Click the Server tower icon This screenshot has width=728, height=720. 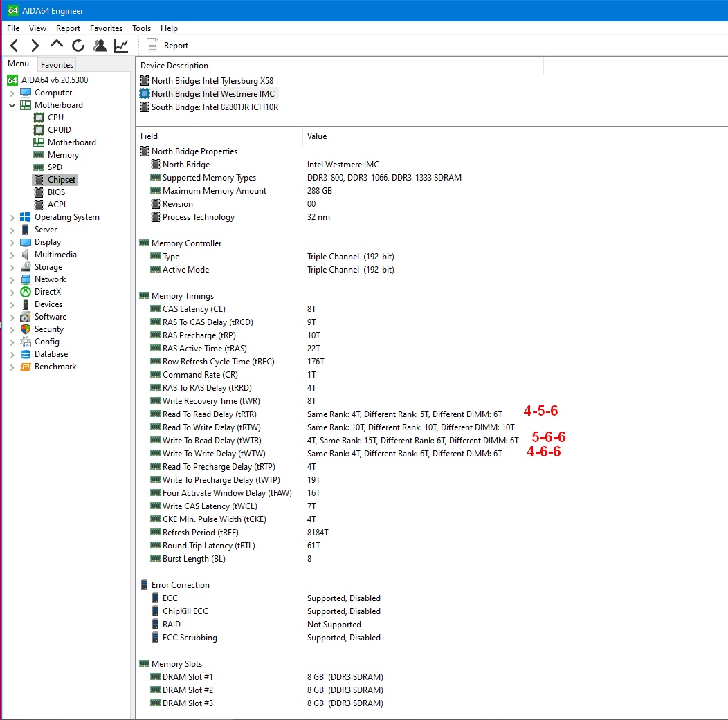click(x=26, y=230)
